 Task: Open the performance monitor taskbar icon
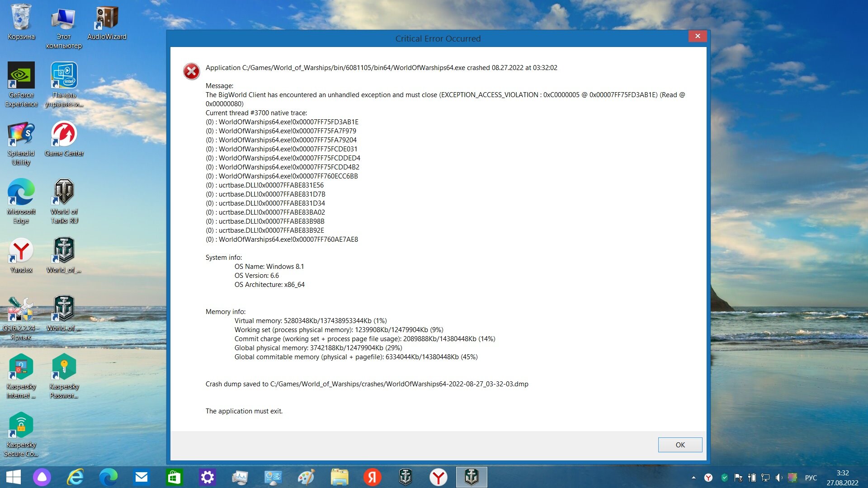[x=240, y=477]
